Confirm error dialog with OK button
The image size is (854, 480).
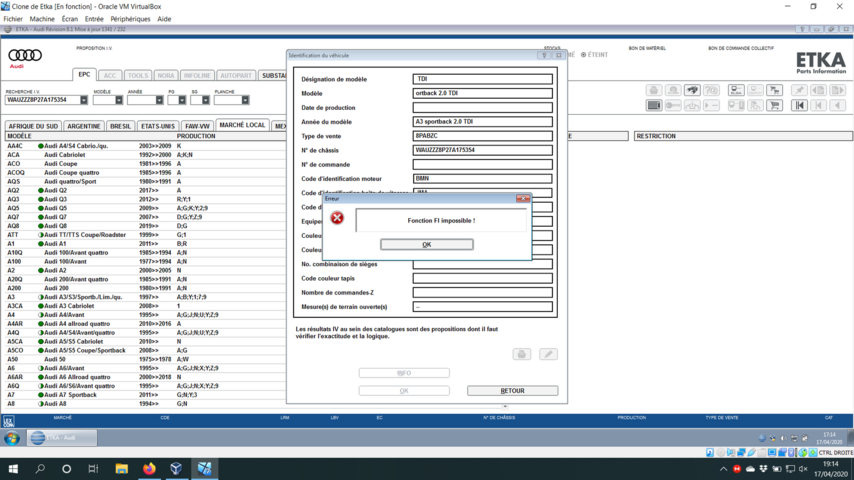pos(426,245)
